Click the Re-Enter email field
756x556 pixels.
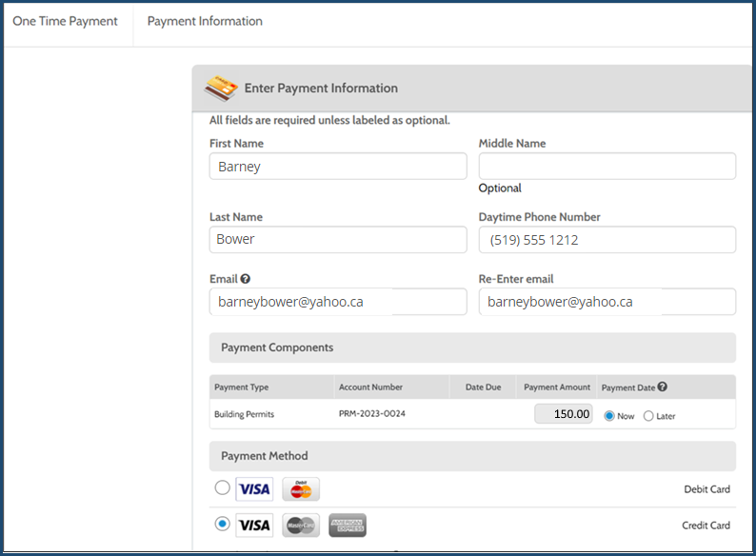point(607,302)
